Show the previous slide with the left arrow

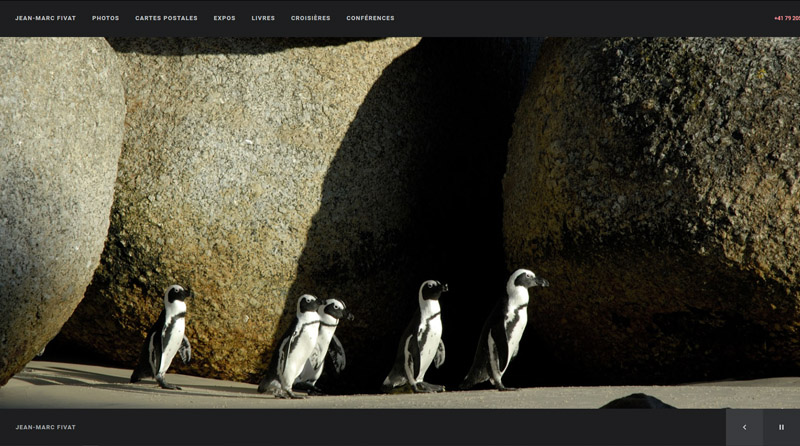click(x=744, y=427)
